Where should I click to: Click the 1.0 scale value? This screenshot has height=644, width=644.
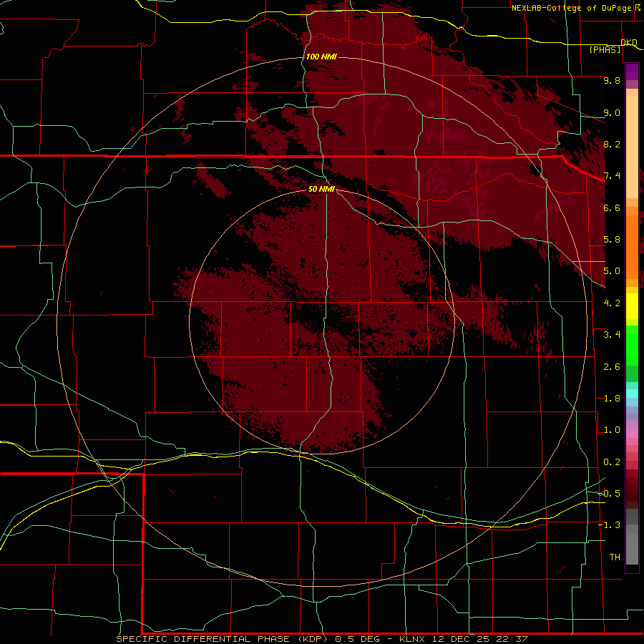coord(612,430)
